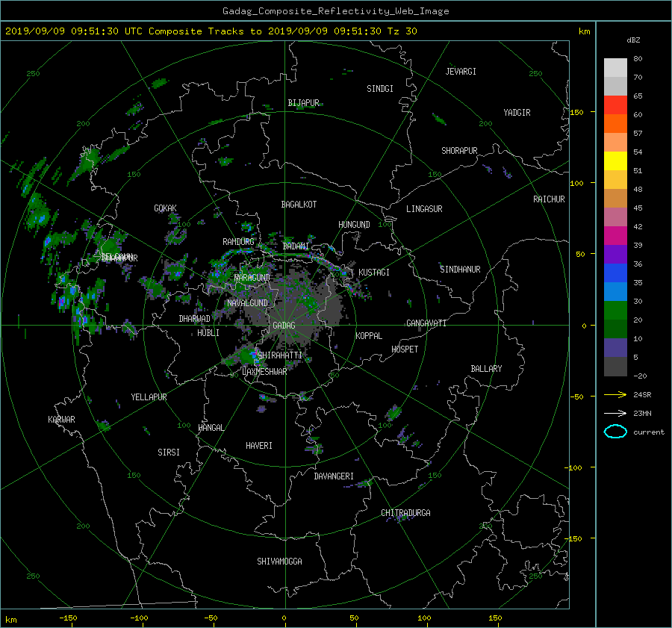Click the KOPPAL city label
Image resolution: width=672 pixels, height=628 pixels.
coord(369,336)
